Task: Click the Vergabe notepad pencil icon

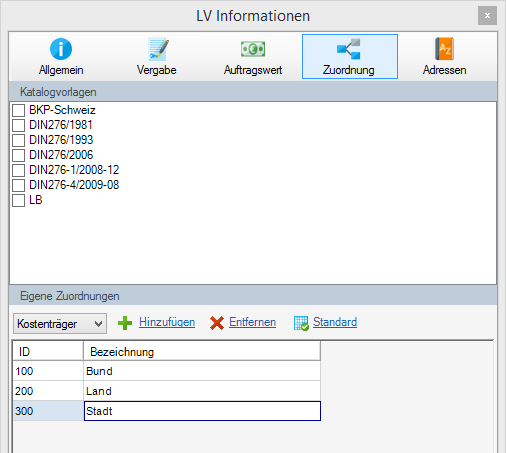Action: pos(158,49)
